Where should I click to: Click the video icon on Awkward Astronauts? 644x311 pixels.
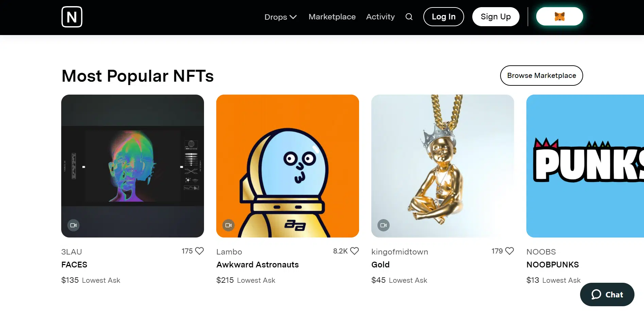pyautogui.click(x=228, y=225)
